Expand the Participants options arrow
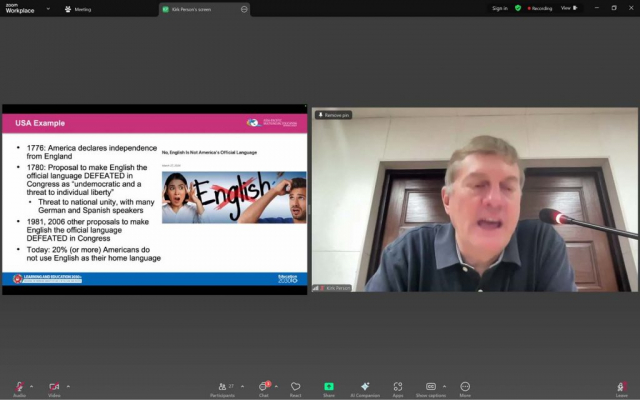 tap(240, 386)
